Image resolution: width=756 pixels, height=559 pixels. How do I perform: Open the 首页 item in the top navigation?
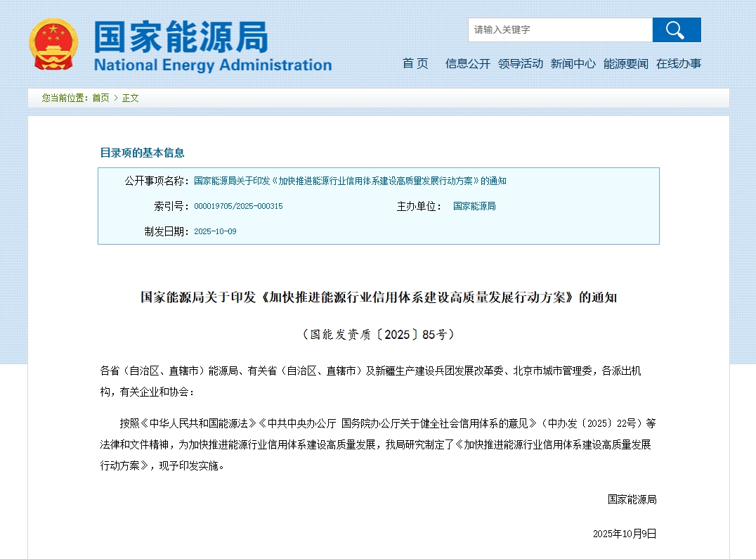point(415,63)
